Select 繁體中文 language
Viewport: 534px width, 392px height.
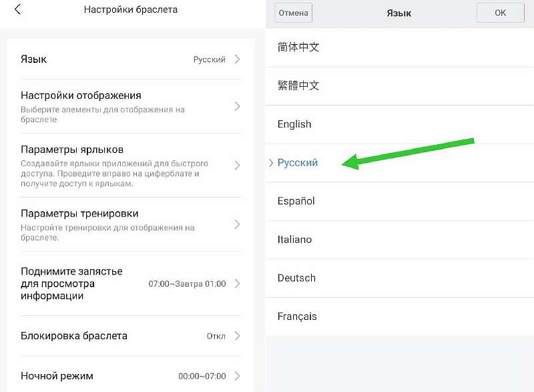pyautogui.click(x=298, y=85)
